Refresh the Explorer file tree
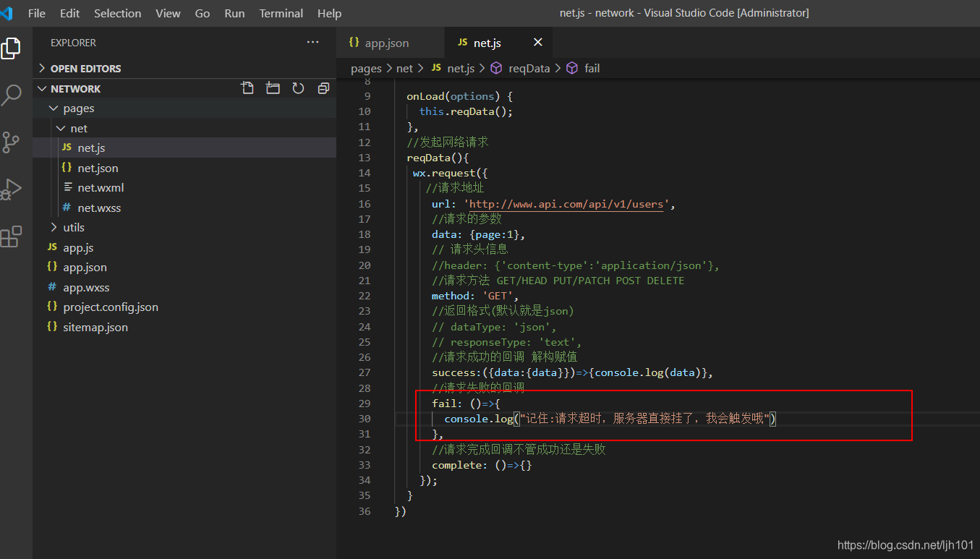The width and height of the screenshot is (980, 559). [298, 88]
